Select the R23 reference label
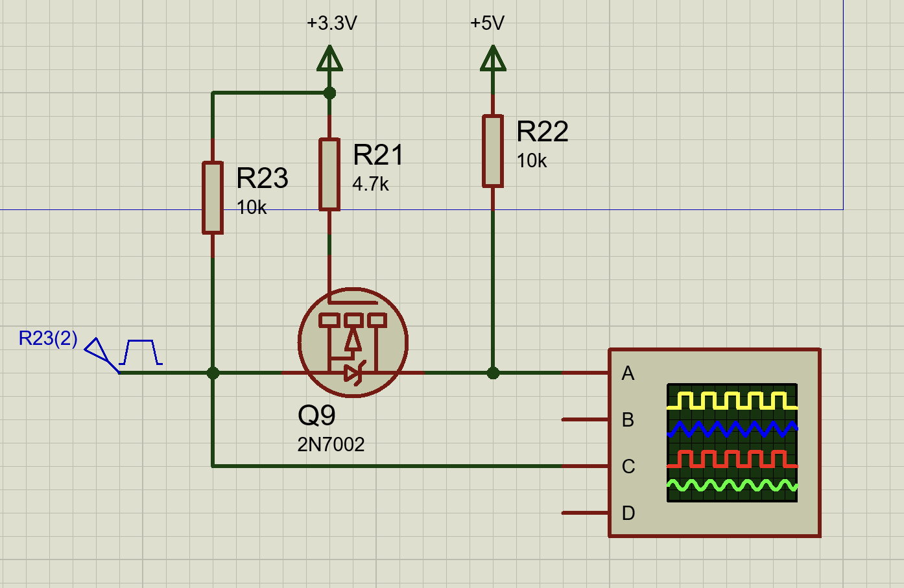Image resolution: width=904 pixels, height=588 pixels. click(262, 178)
